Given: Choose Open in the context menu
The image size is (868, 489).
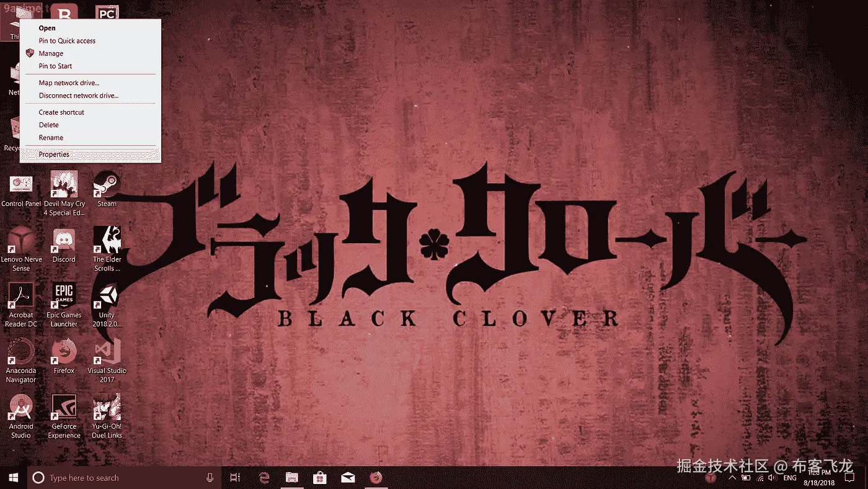Looking at the screenshot, I should (x=90, y=28).
